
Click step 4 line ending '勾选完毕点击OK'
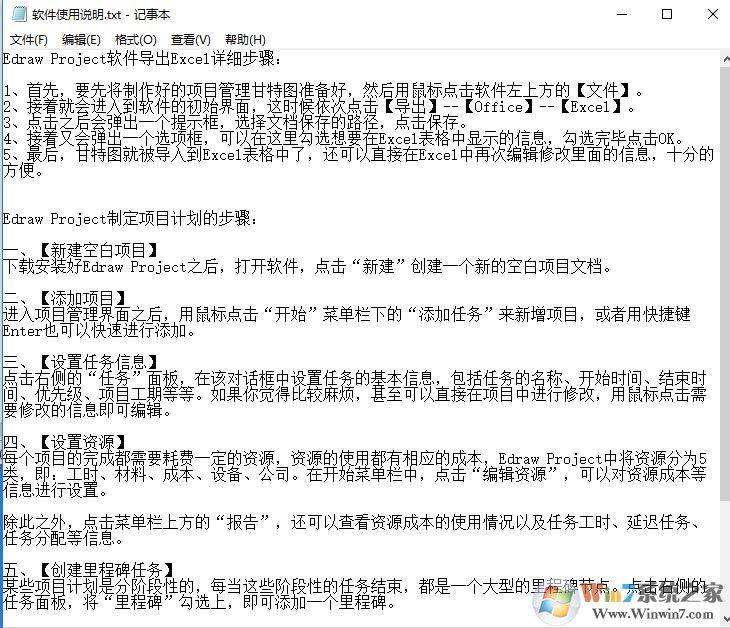click(x=343, y=138)
